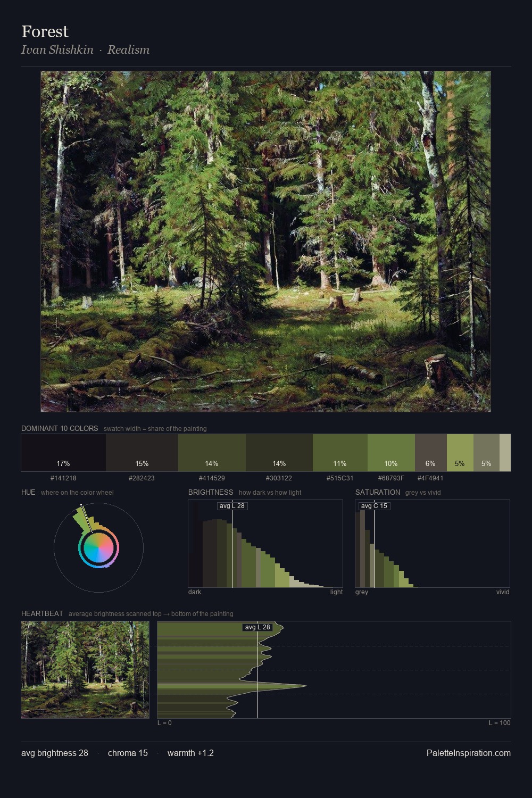Click the main Forest painting image

265,242
